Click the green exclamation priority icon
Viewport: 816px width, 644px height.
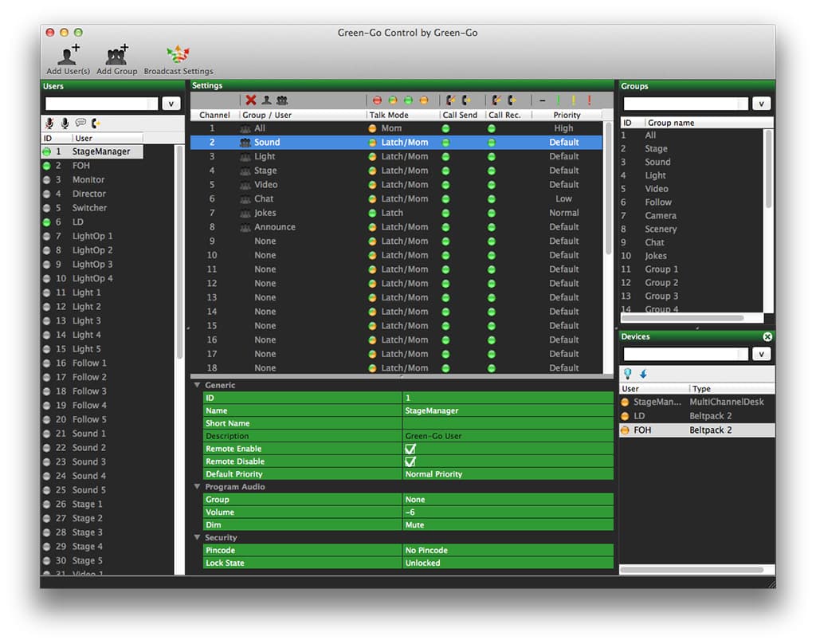point(559,100)
